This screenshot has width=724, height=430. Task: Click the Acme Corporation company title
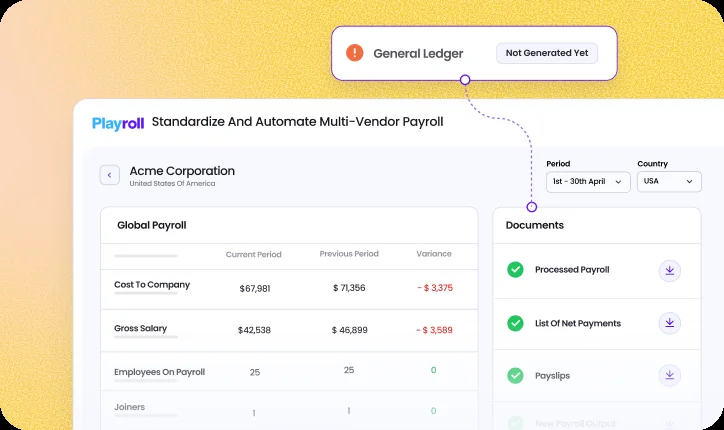tap(182, 171)
